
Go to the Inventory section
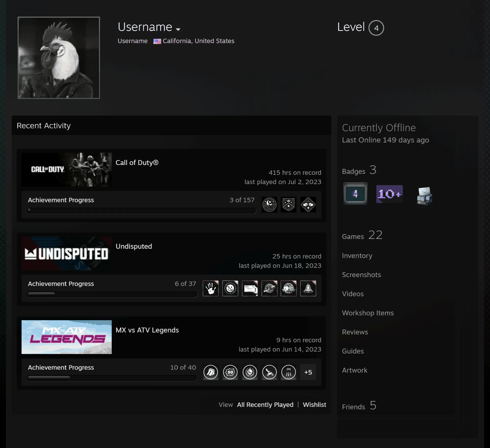(357, 255)
